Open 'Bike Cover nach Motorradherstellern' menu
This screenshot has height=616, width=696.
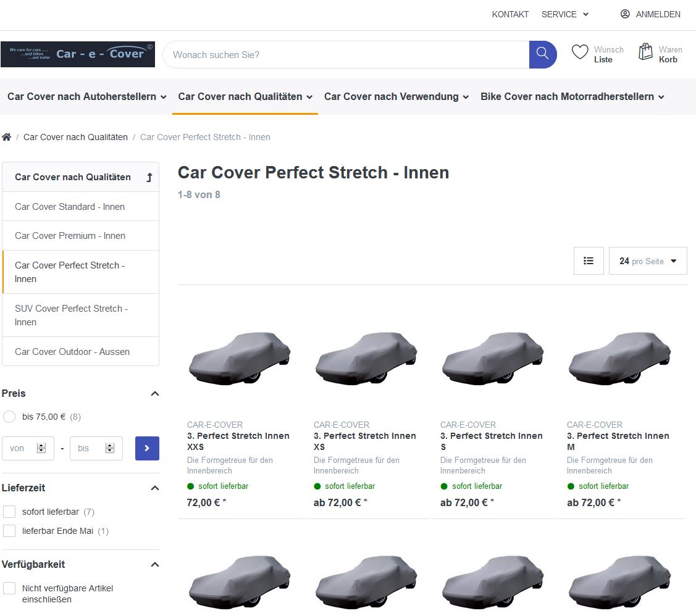coord(572,97)
